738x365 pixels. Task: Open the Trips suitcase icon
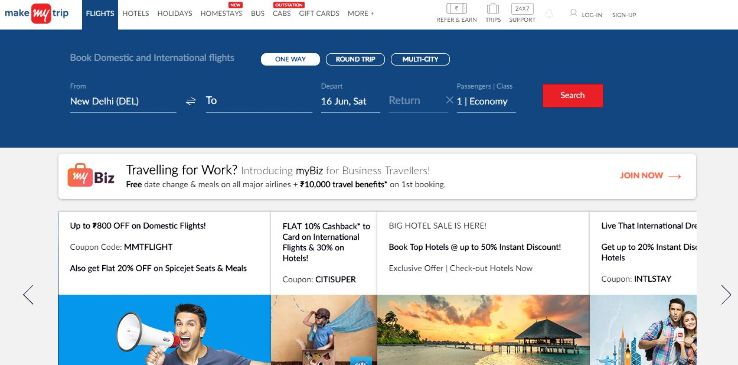point(493,9)
